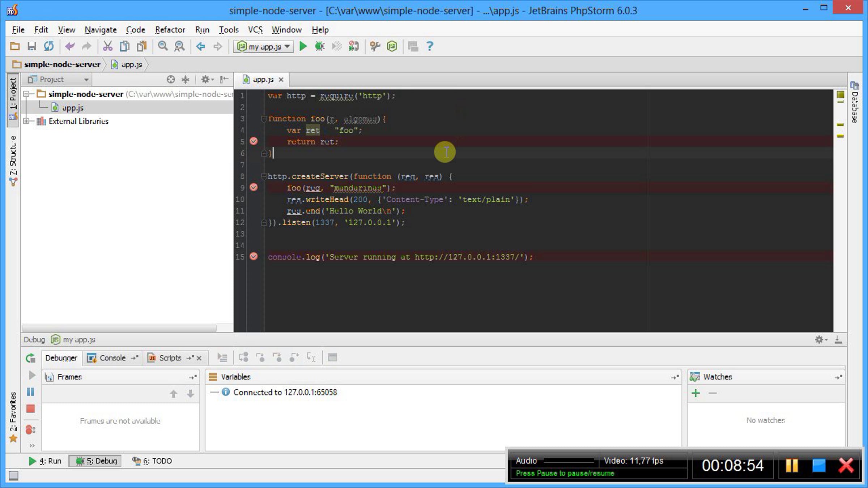868x488 pixels.
Task: Click the green Run button in toolbar
Action: click(x=303, y=46)
